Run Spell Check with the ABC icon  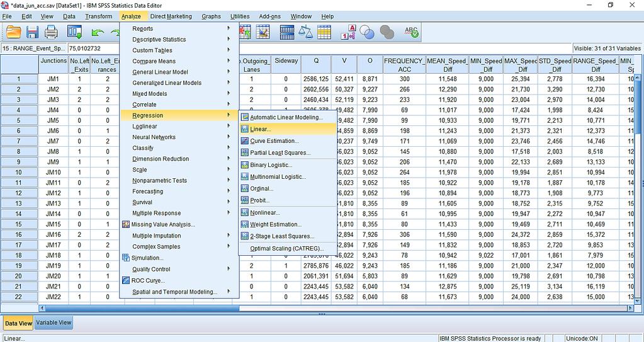(x=411, y=32)
